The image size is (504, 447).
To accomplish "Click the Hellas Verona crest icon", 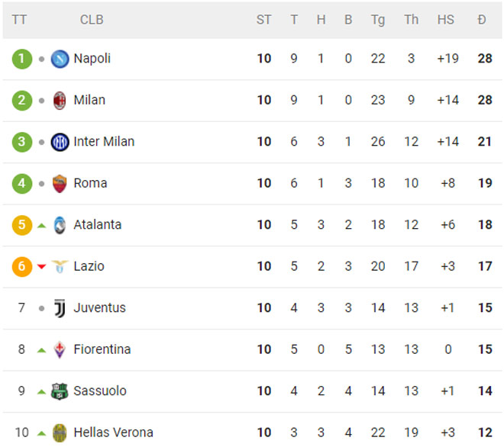I will 60,433.
